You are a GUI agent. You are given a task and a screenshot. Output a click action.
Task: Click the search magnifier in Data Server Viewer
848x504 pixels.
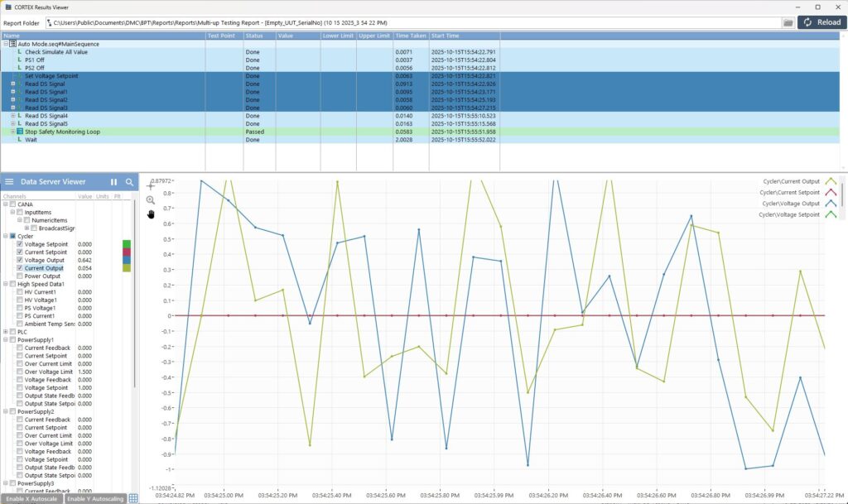click(x=129, y=181)
